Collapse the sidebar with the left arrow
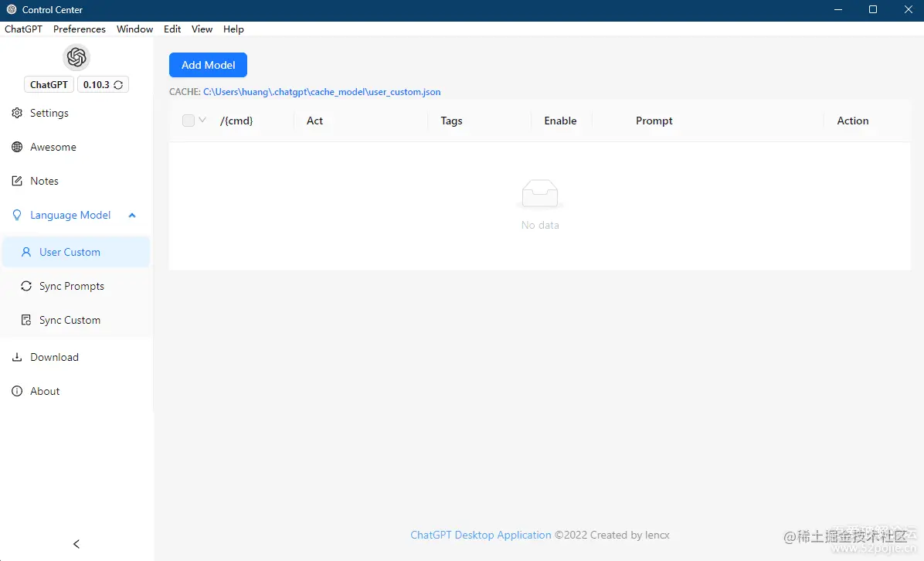The image size is (924, 561). tap(76, 544)
